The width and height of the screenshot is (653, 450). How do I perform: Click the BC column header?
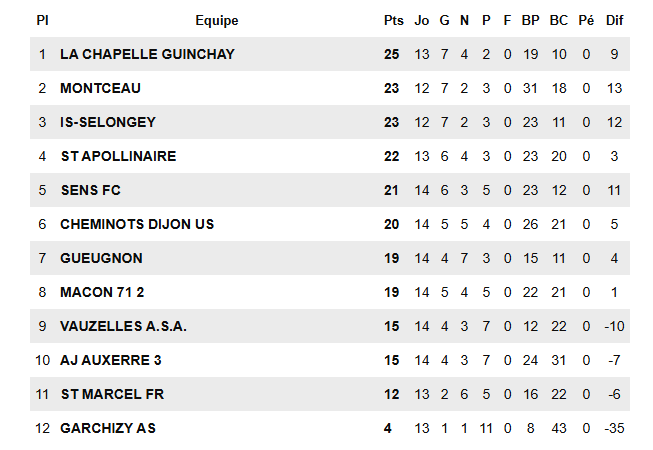coord(559,20)
